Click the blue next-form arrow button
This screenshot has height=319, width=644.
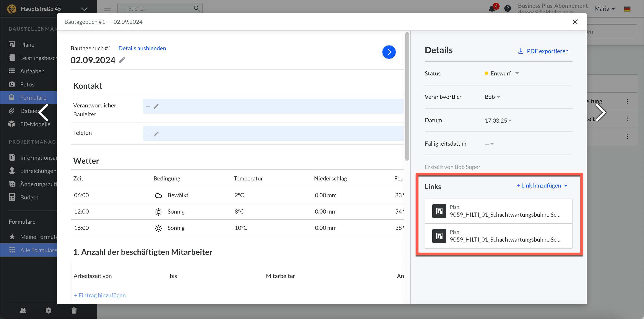[x=389, y=52]
